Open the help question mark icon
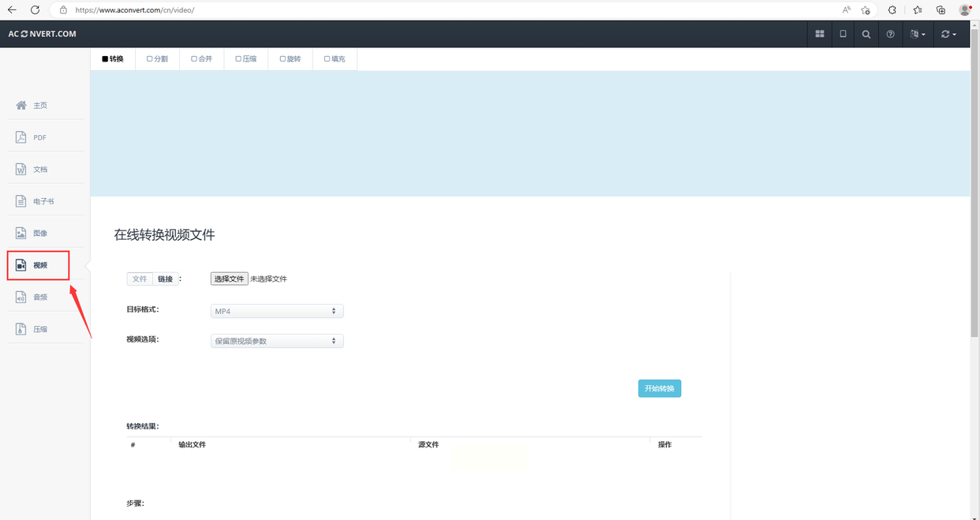 [x=890, y=34]
